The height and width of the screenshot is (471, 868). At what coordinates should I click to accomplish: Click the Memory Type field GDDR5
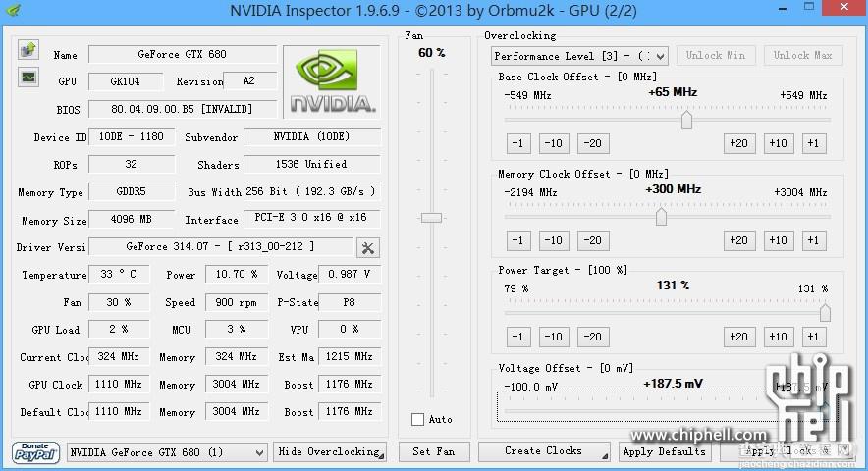pyautogui.click(x=132, y=191)
